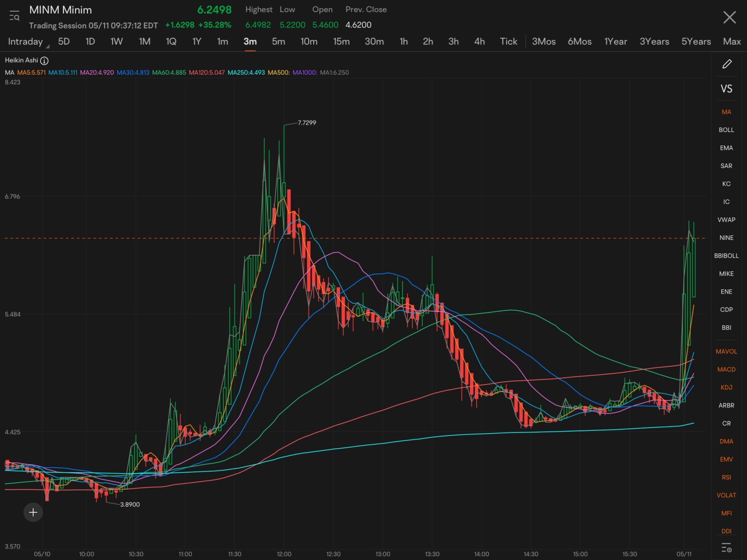Select the 1W timeframe
Image resolution: width=747 pixels, height=560 pixels.
117,42
